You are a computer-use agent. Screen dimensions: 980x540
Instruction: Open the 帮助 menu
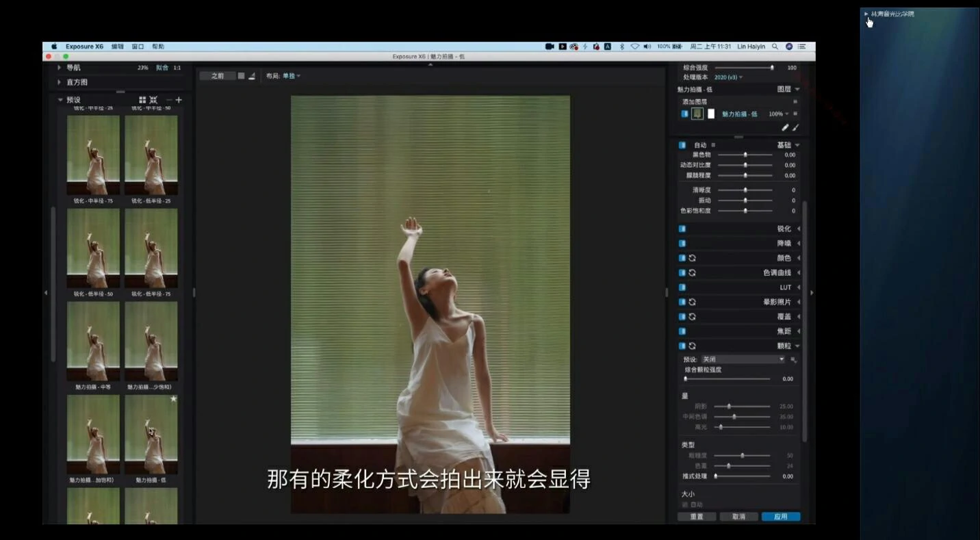point(158,47)
